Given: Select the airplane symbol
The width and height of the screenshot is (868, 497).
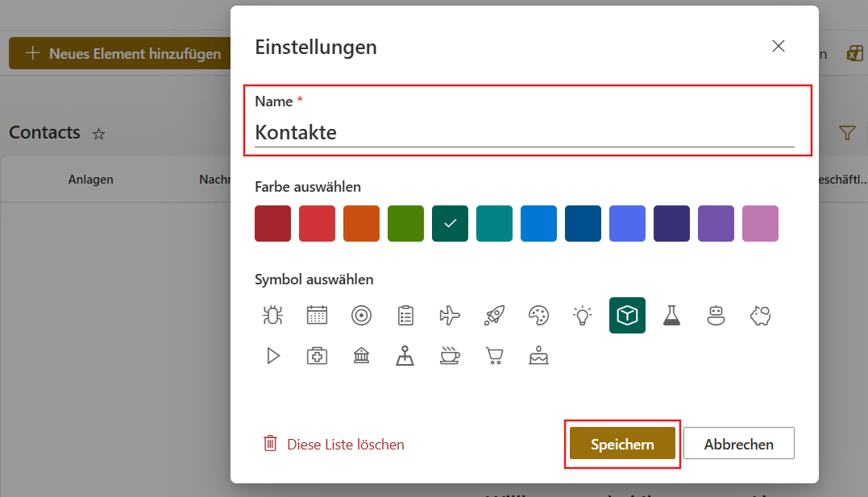Looking at the screenshot, I should (x=450, y=316).
